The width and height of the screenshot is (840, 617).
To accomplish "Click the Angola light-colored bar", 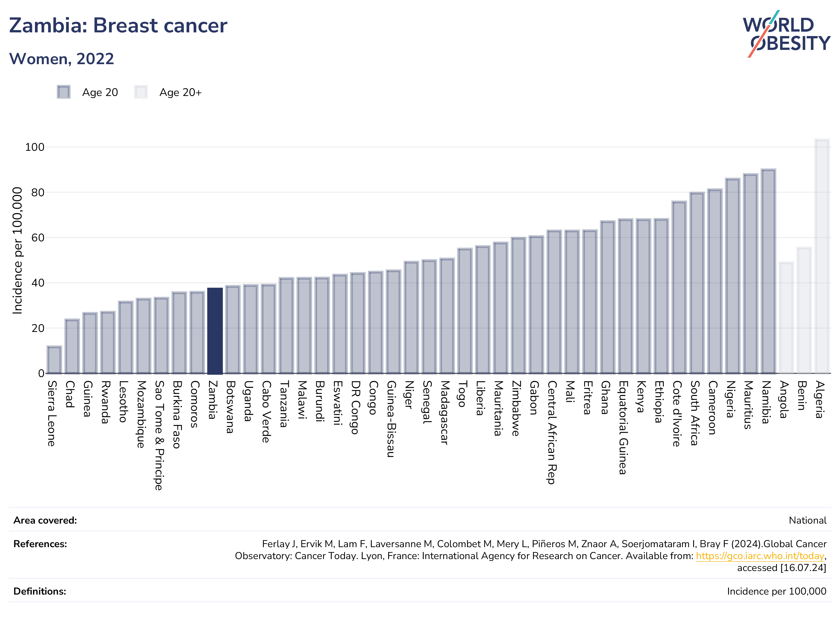I will point(786,318).
